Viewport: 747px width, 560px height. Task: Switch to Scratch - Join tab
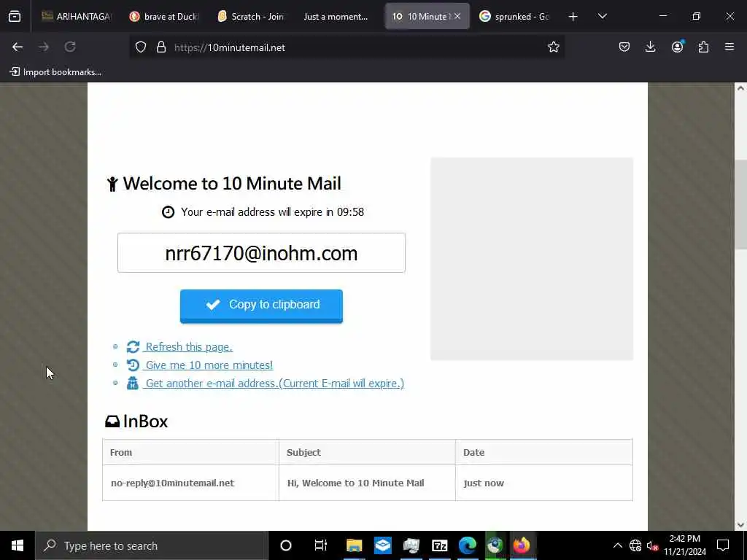(x=252, y=17)
